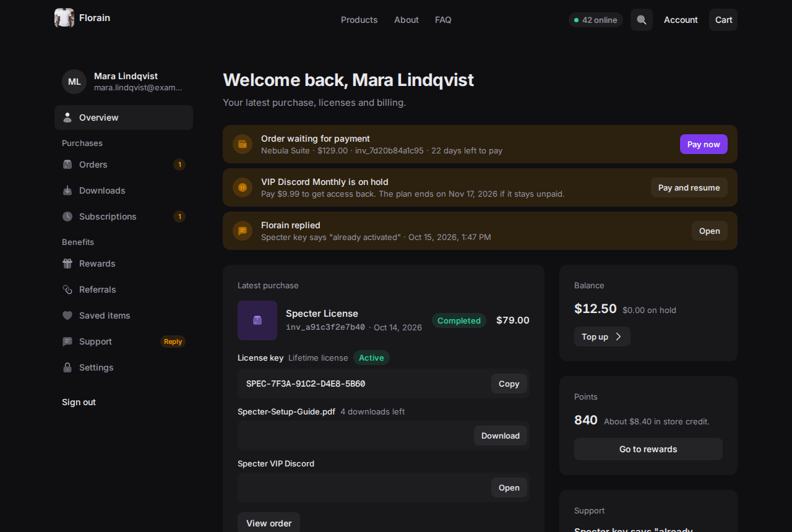The width and height of the screenshot is (792, 532).
Task: Open Specter VIP Discord
Action: (509, 487)
